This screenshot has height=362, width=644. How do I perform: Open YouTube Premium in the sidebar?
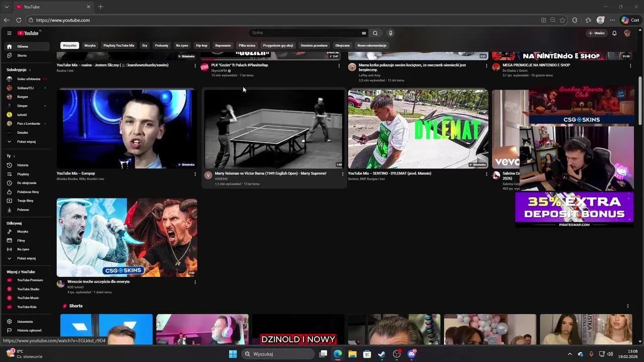click(x=26, y=280)
